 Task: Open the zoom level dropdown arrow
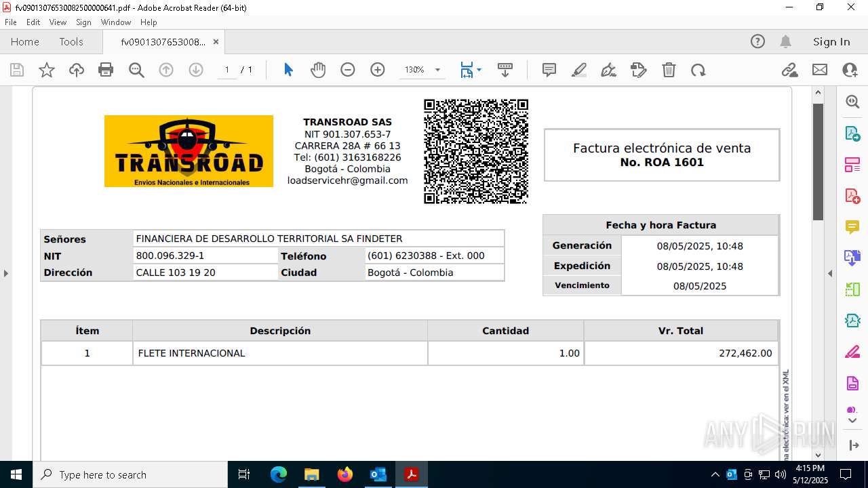coord(437,70)
